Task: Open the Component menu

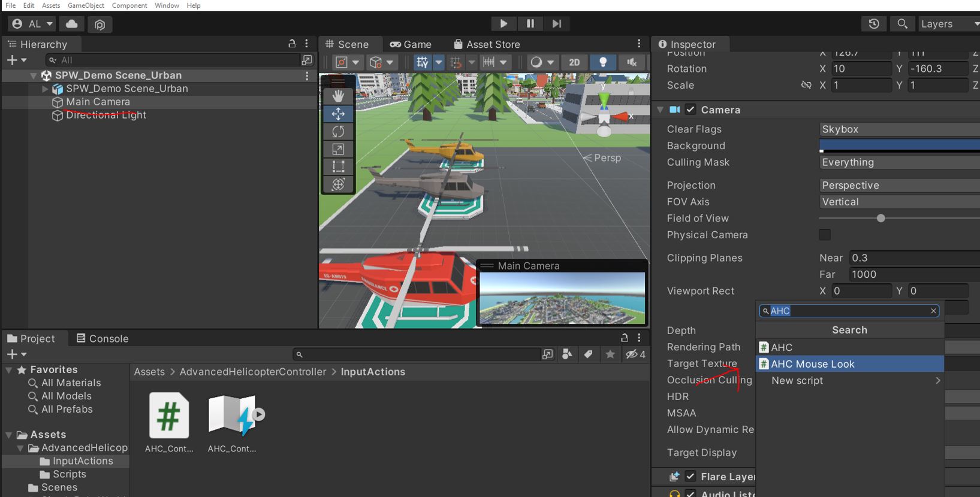Action: [x=129, y=5]
